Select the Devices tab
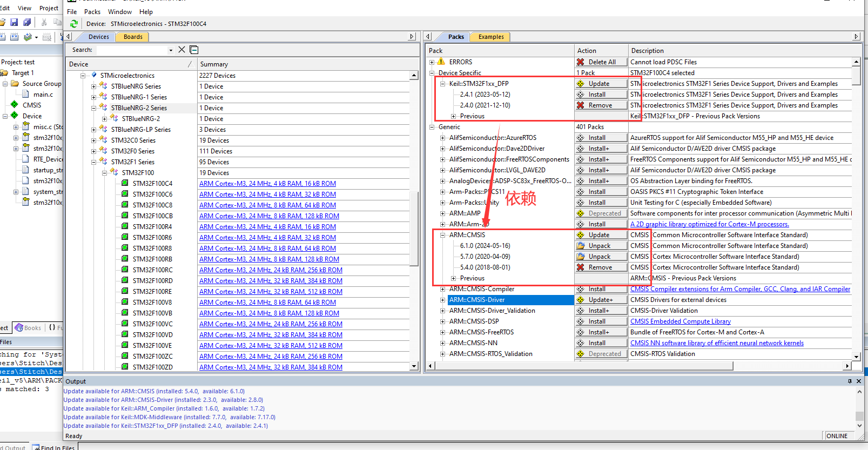Image resolution: width=868 pixels, height=450 pixels. pos(99,37)
